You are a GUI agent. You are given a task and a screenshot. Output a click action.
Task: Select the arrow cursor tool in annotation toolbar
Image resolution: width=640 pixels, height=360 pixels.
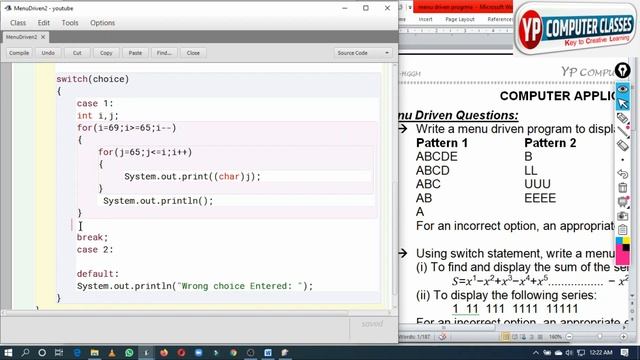622,103
